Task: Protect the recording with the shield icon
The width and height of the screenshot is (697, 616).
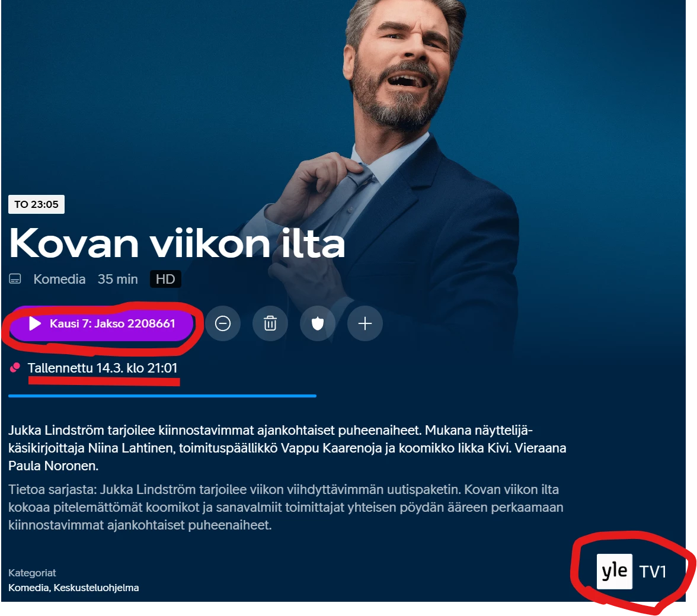Action: pos(318,323)
